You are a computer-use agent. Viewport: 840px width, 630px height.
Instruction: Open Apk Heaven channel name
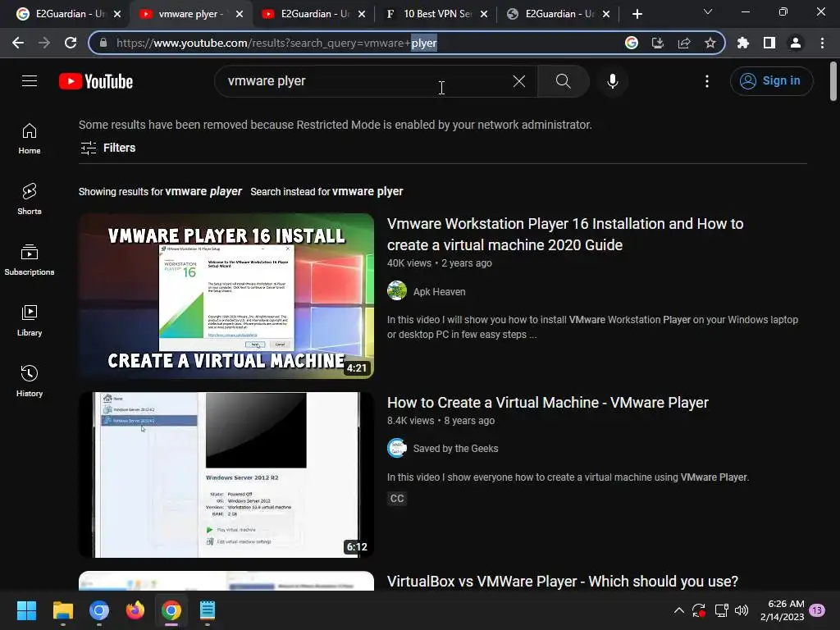click(x=440, y=292)
